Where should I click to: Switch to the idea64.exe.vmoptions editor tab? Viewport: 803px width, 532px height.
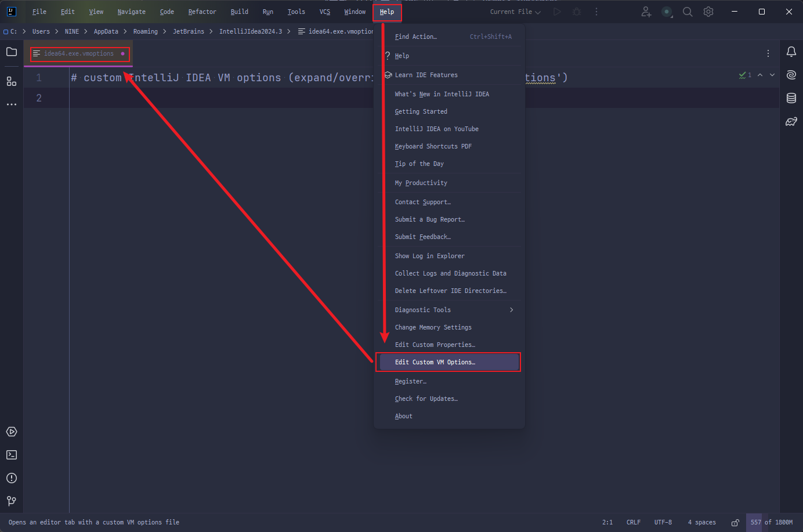click(79, 54)
